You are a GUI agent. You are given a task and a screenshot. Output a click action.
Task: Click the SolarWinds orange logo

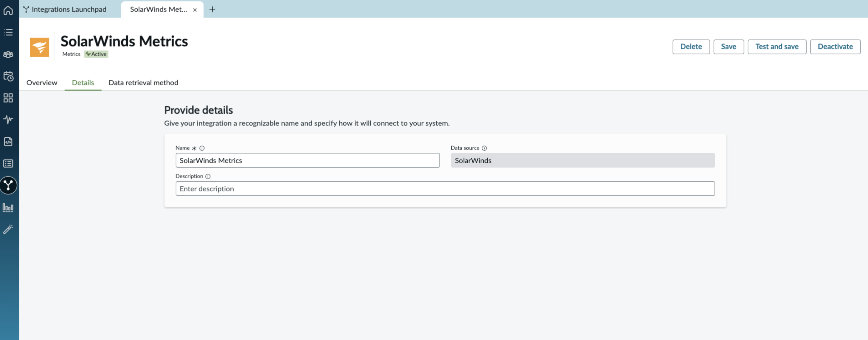coord(39,47)
